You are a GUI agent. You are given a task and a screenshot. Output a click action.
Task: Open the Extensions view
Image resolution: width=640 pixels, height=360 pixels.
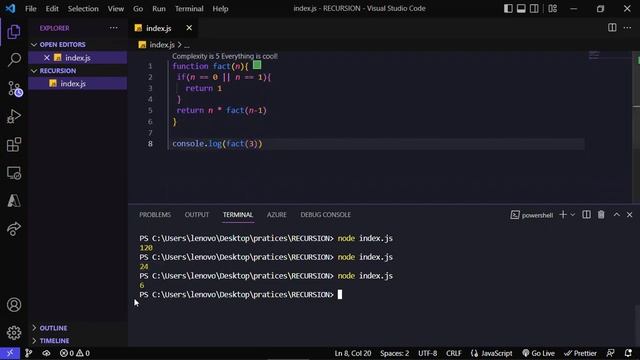click(14, 144)
